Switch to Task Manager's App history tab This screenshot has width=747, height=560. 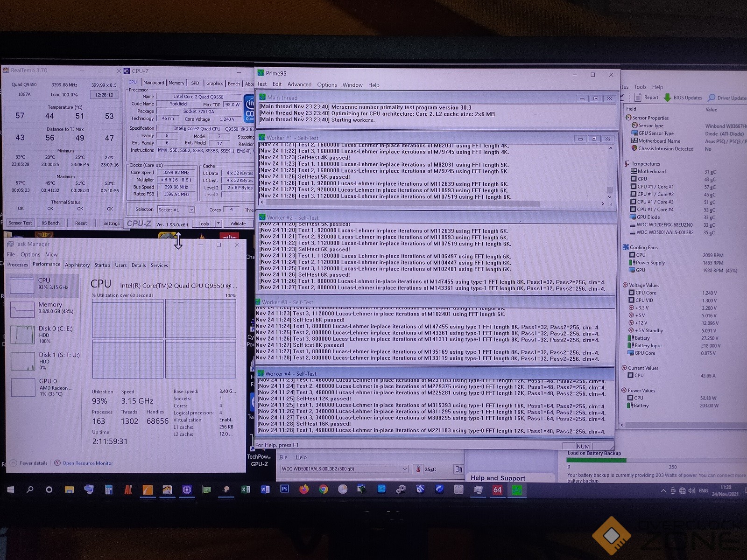77,265
